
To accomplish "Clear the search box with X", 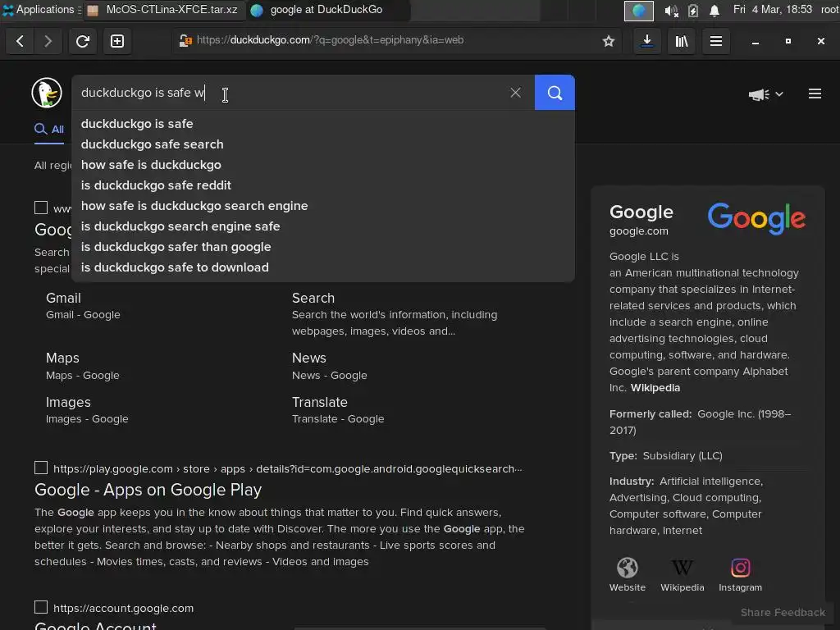I will click(515, 93).
